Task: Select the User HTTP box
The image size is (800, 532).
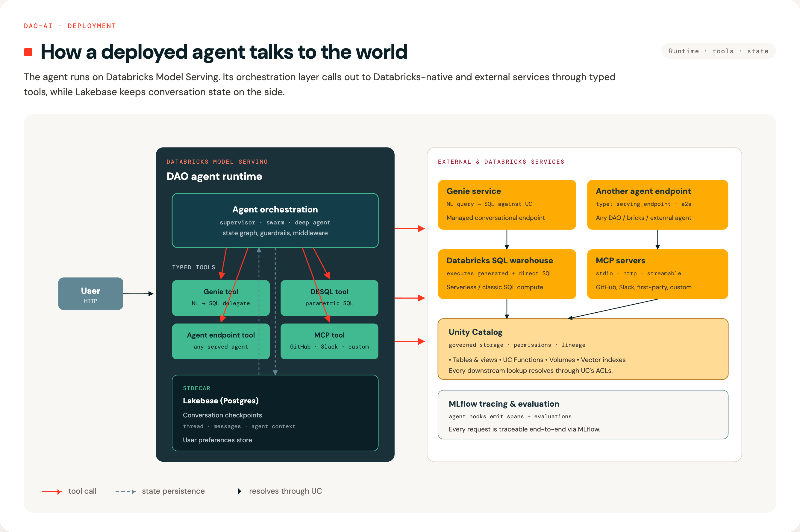Action: [91, 294]
